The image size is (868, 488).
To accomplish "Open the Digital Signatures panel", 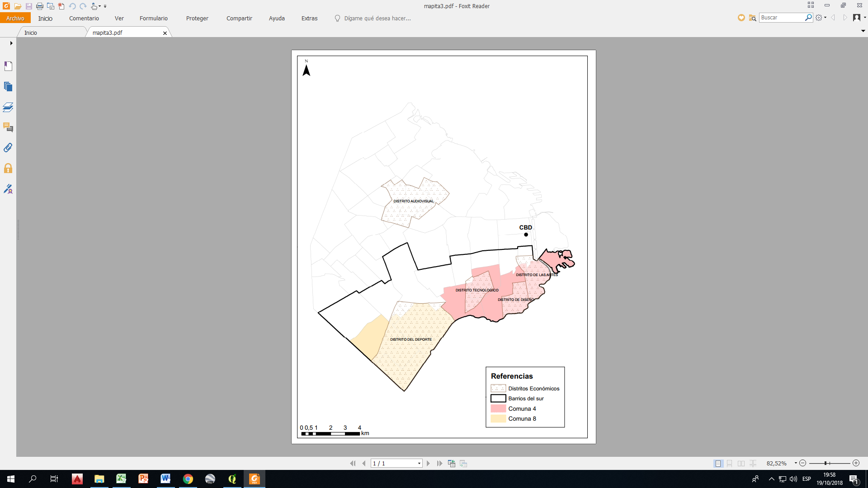I will coord(8,189).
